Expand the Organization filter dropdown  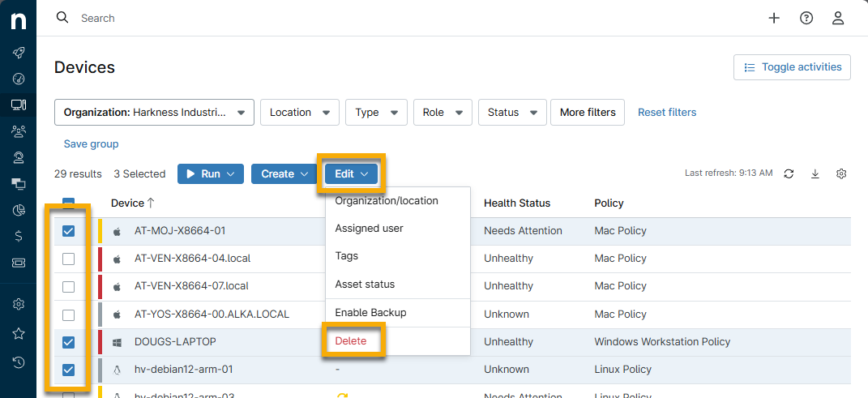tap(154, 113)
